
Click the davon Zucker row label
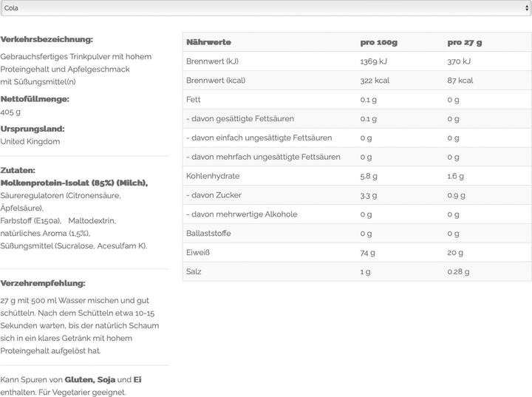pyautogui.click(x=214, y=195)
